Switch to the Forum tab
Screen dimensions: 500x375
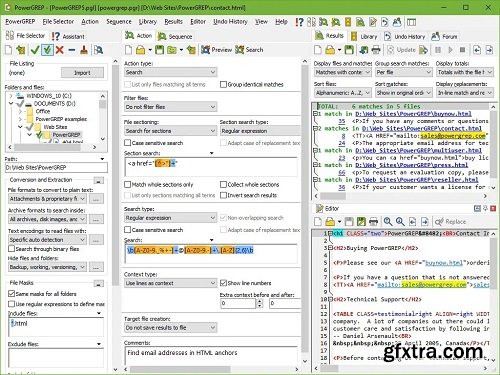[444, 36]
